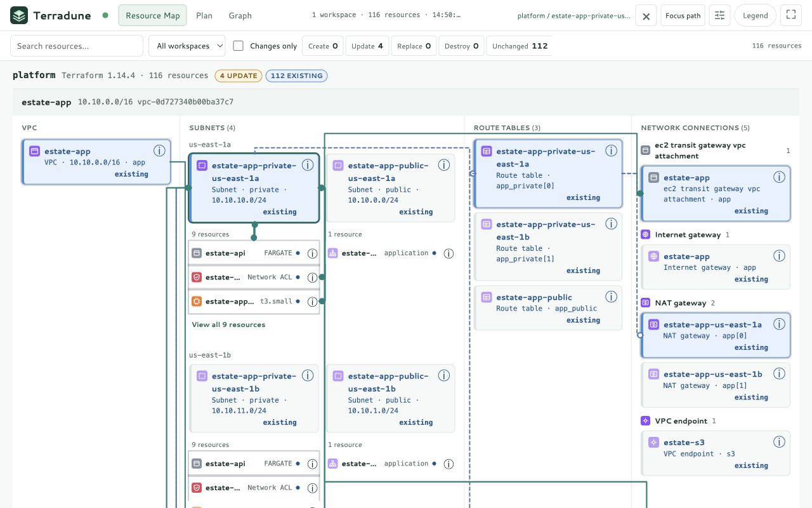Click the Terradune logo icon
Image resolution: width=812 pixels, height=508 pixels.
[x=19, y=15]
